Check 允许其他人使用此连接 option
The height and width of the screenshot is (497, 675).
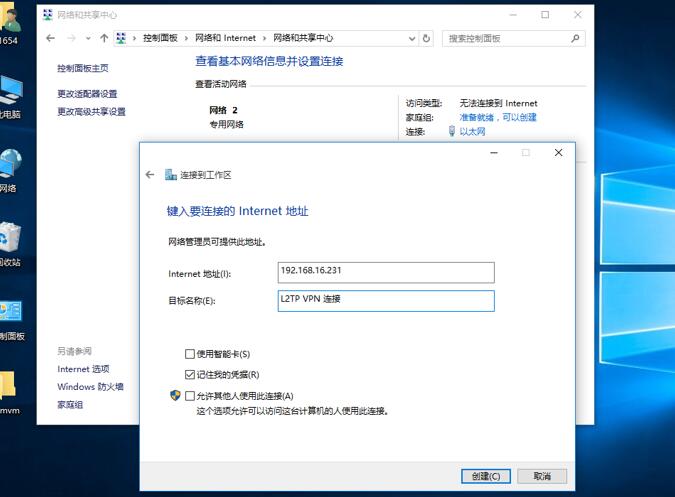[x=190, y=396]
